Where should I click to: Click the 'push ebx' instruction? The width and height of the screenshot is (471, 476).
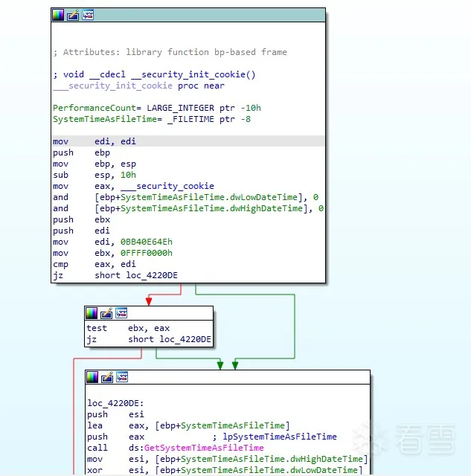[x=81, y=219]
